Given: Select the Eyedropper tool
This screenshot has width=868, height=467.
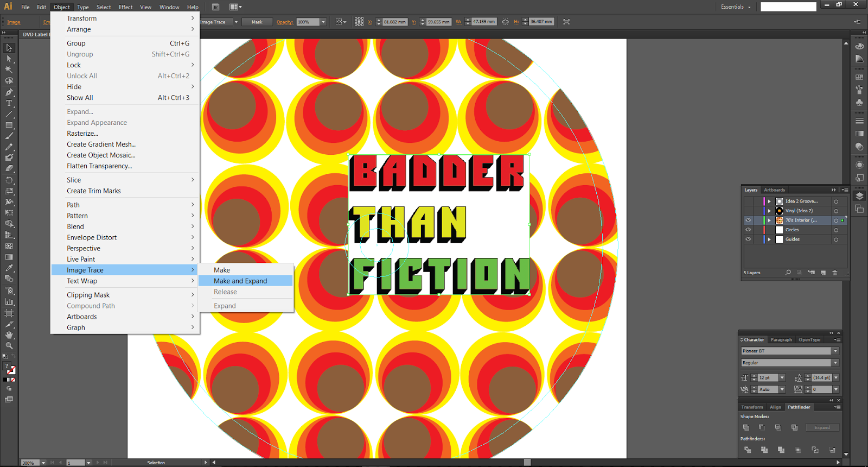Looking at the screenshot, I should pos(9,268).
